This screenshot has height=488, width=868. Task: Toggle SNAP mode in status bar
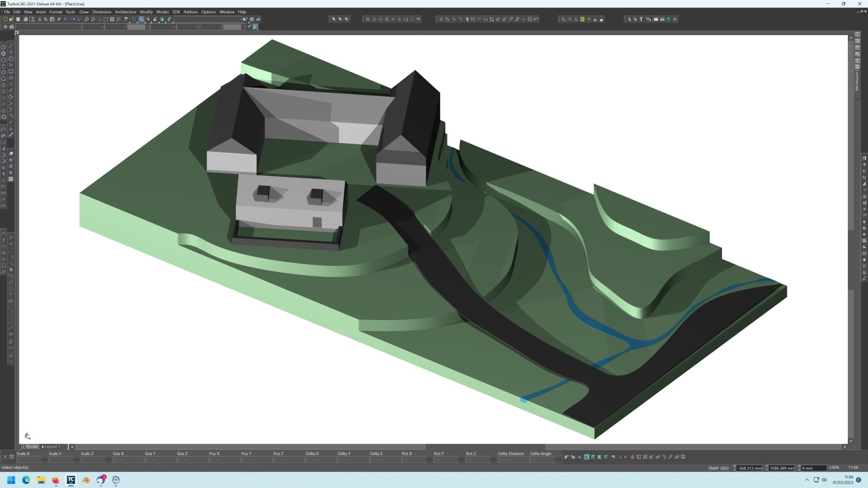[x=713, y=468]
